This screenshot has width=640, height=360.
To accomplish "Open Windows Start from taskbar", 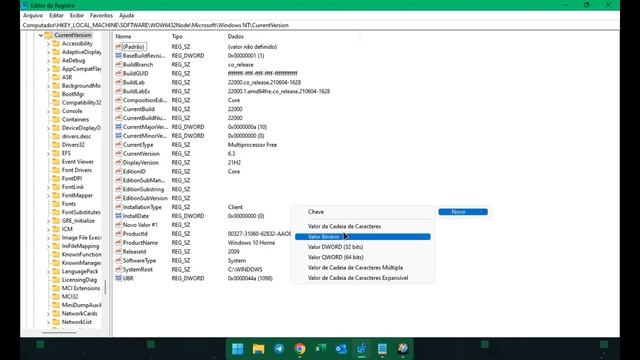I will point(238,349).
